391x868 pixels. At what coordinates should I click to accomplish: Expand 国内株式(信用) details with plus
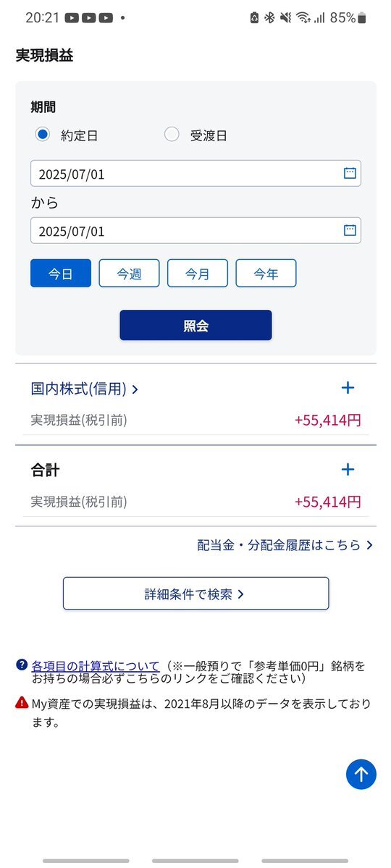348,387
